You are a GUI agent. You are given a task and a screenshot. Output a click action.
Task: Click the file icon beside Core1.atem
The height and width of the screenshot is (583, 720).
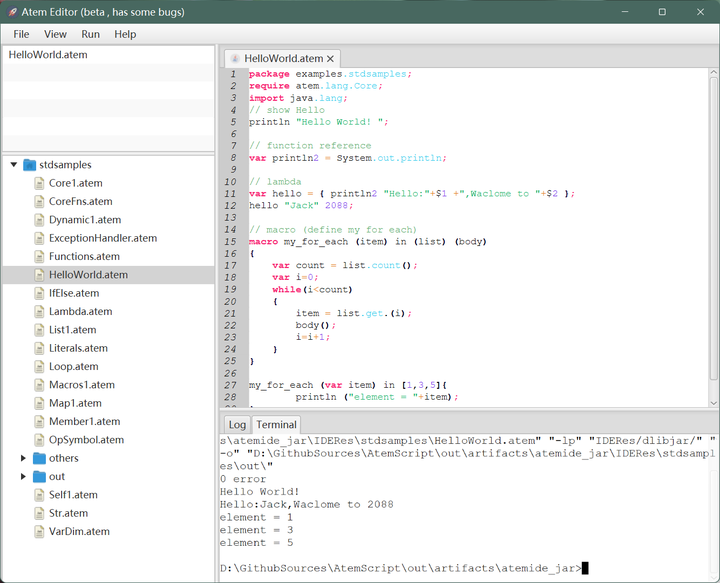click(x=40, y=183)
